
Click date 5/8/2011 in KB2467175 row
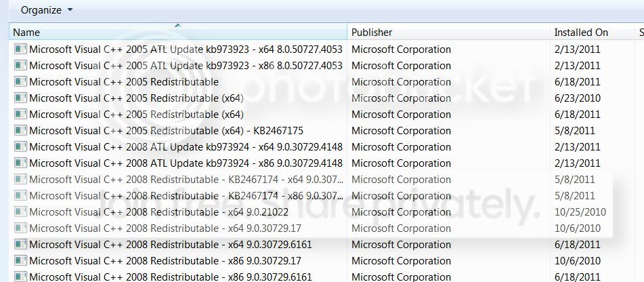tap(575, 131)
